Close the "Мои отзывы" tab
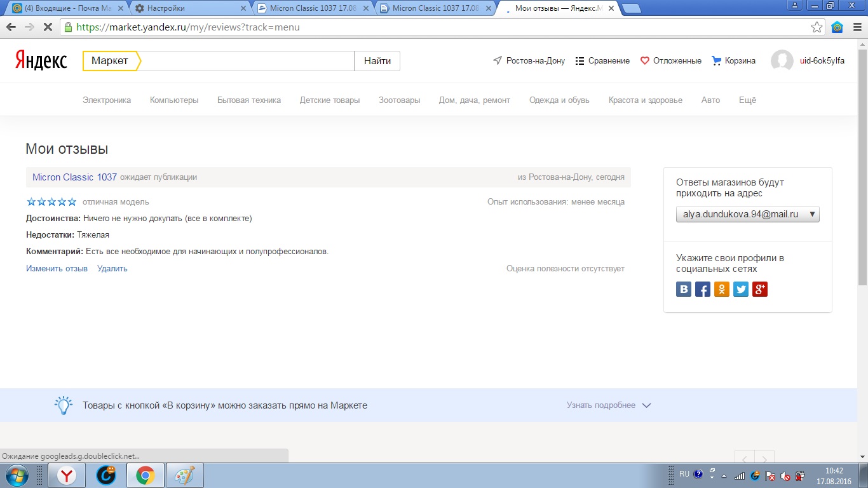This screenshot has width=868, height=488. tap(611, 8)
